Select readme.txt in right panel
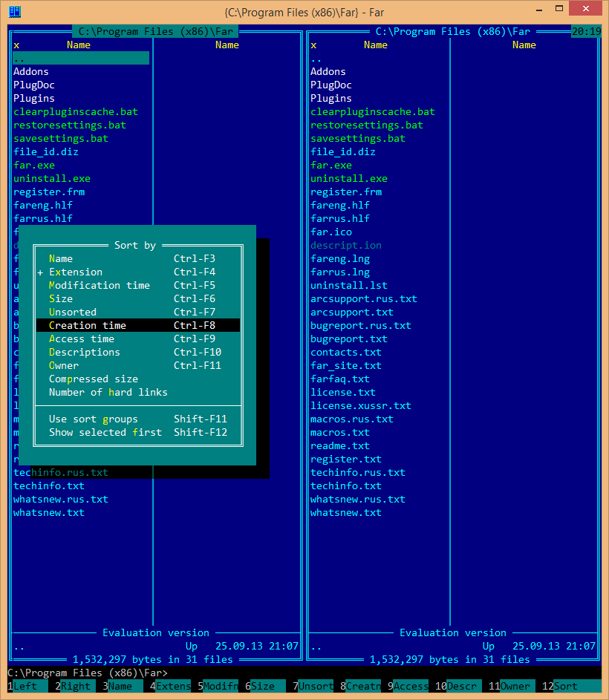This screenshot has width=609, height=700. click(340, 446)
